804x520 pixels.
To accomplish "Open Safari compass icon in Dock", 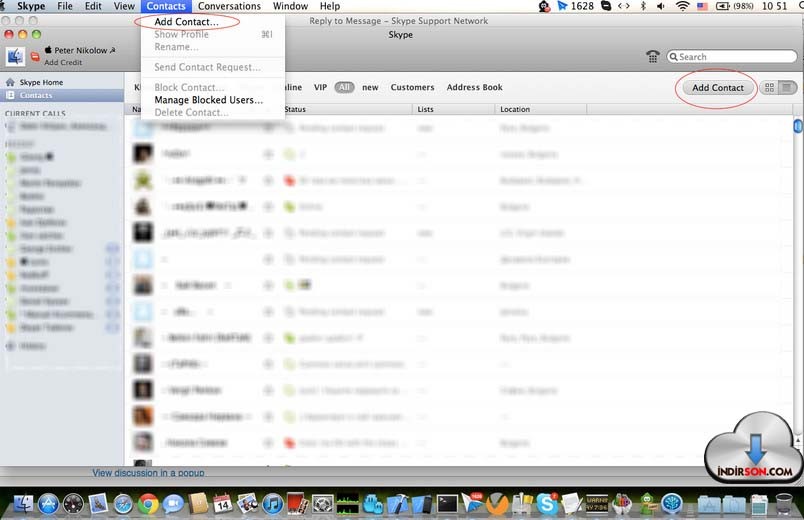I will click(123, 504).
